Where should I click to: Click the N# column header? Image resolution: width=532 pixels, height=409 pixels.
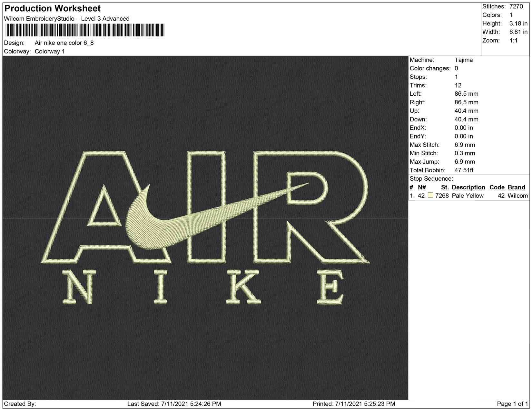(x=422, y=187)
